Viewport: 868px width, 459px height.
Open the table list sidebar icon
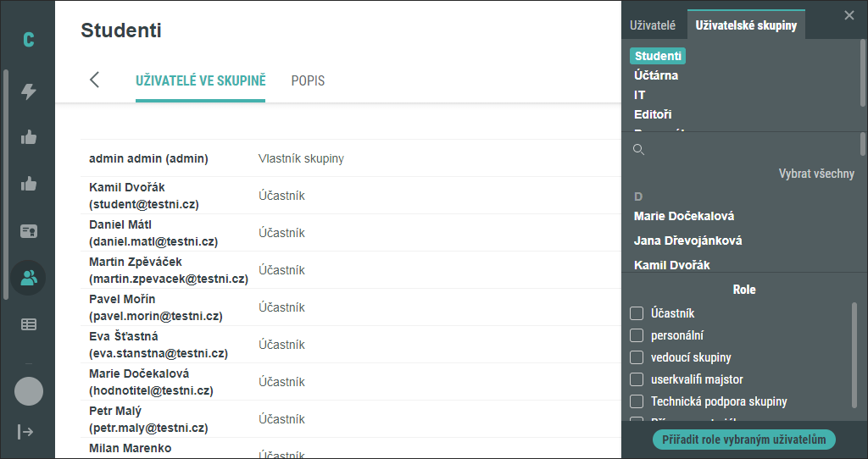(x=29, y=324)
